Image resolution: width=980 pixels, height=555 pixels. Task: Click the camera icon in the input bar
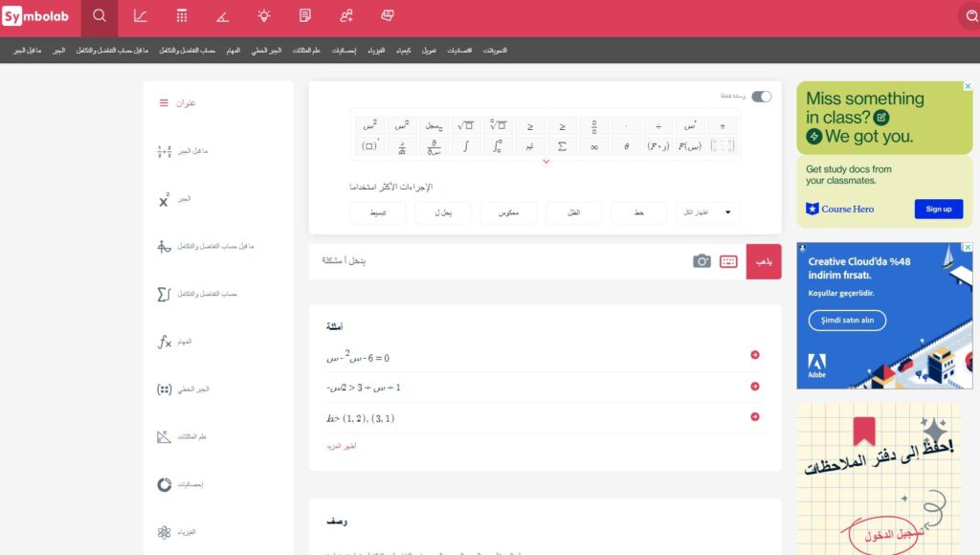(702, 261)
